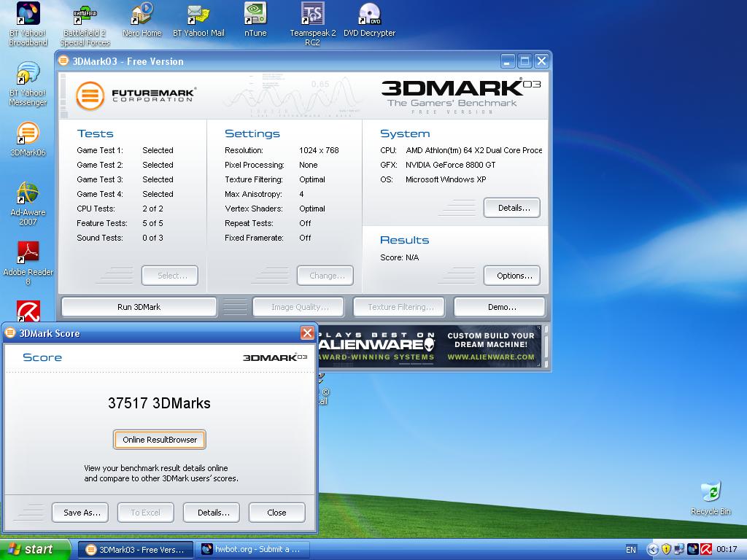747x560 pixels.
Task: Click the Windows Security Alert shield tray icon
Action: (666, 549)
